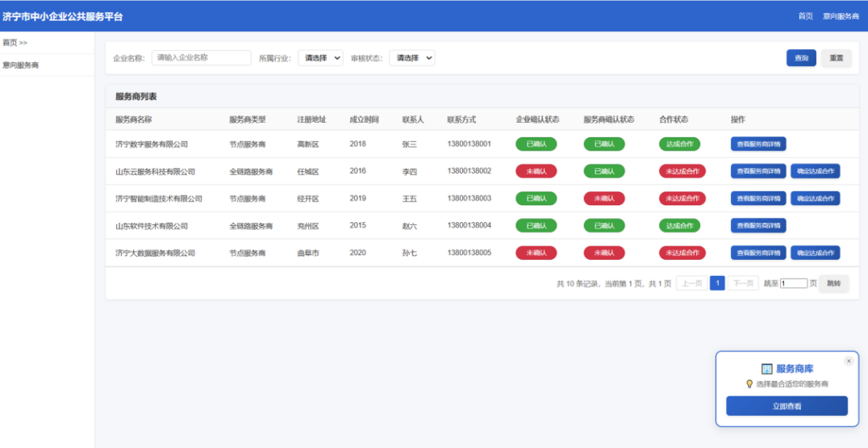Click the building icon beside 服务商库
This screenshot has width=868, height=448.
(766, 369)
